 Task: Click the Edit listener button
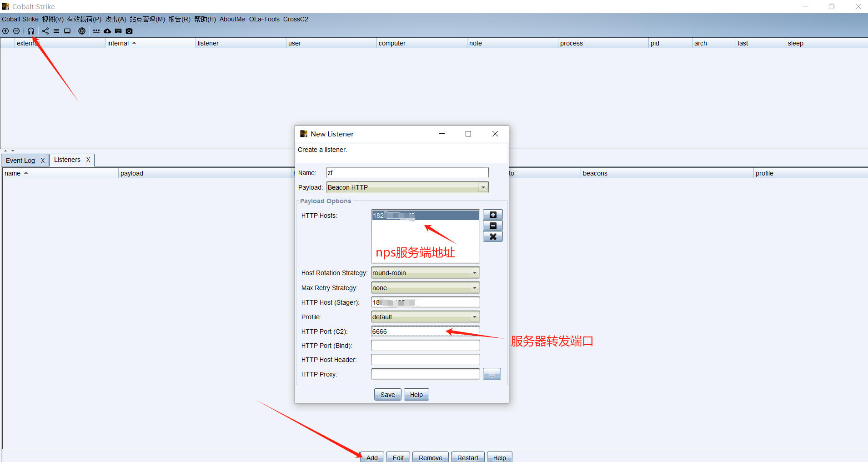(x=398, y=457)
